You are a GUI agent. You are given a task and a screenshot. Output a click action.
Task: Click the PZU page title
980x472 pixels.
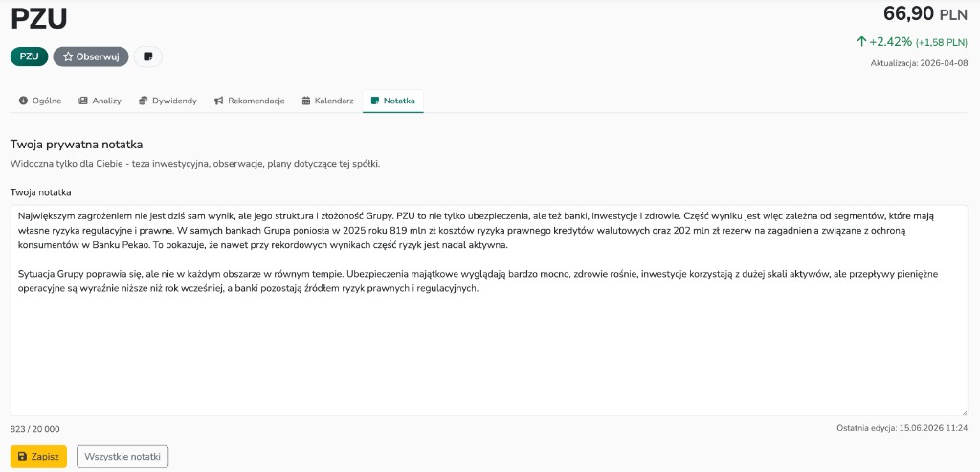click(x=38, y=19)
